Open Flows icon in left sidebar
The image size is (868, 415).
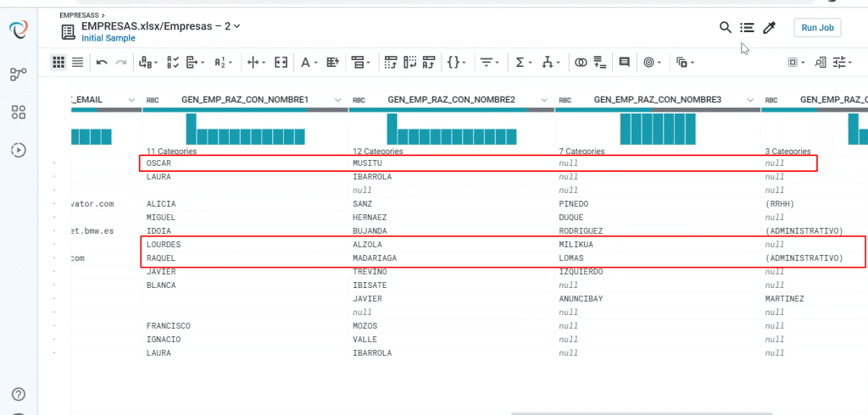(x=19, y=75)
